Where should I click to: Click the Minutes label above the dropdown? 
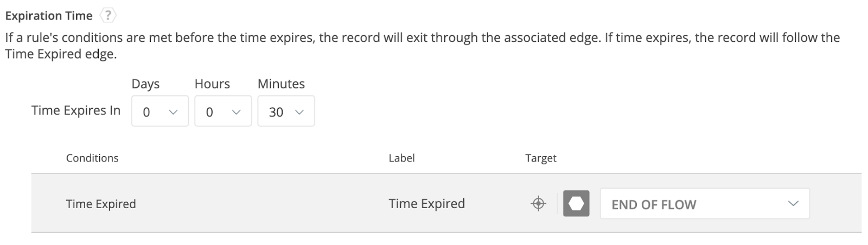click(x=281, y=84)
